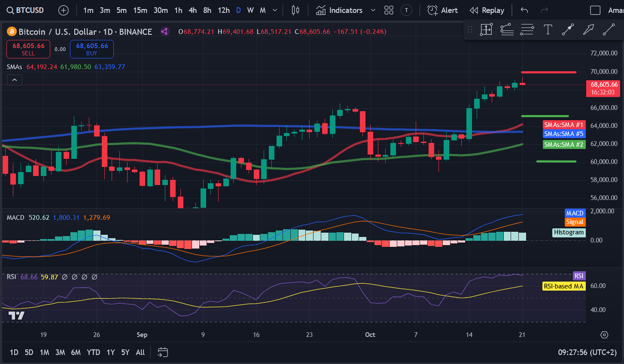Switch chart to 15m interval
Screen dimensions: 624x364
(140, 10)
